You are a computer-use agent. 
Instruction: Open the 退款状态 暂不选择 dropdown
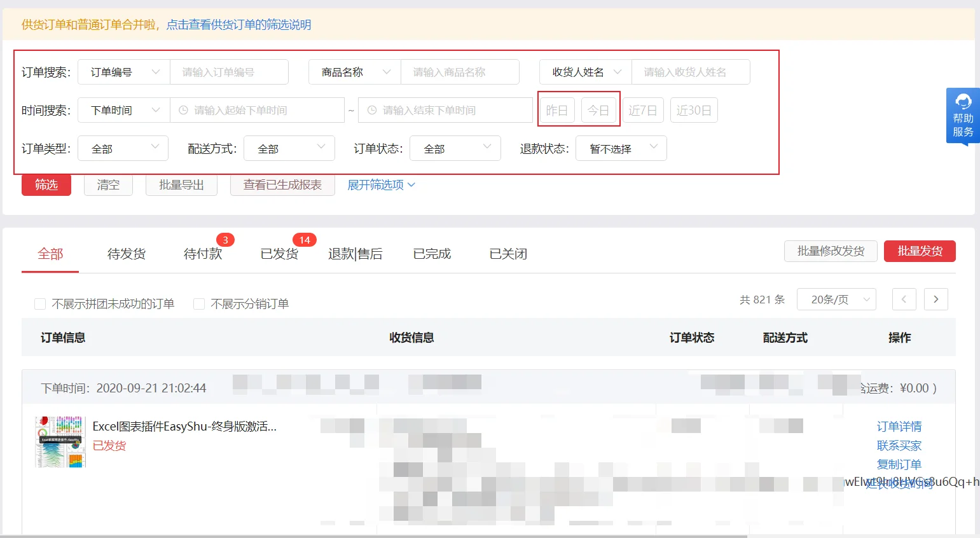click(x=621, y=148)
